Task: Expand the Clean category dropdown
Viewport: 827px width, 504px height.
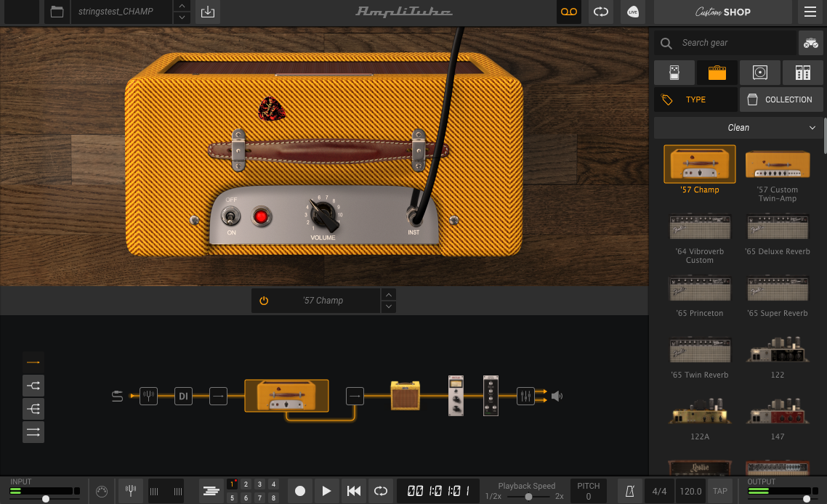Action: [738, 128]
